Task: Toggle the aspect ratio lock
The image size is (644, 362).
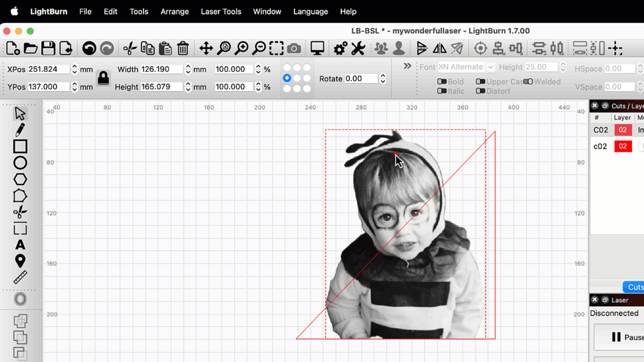Action: 103,78
